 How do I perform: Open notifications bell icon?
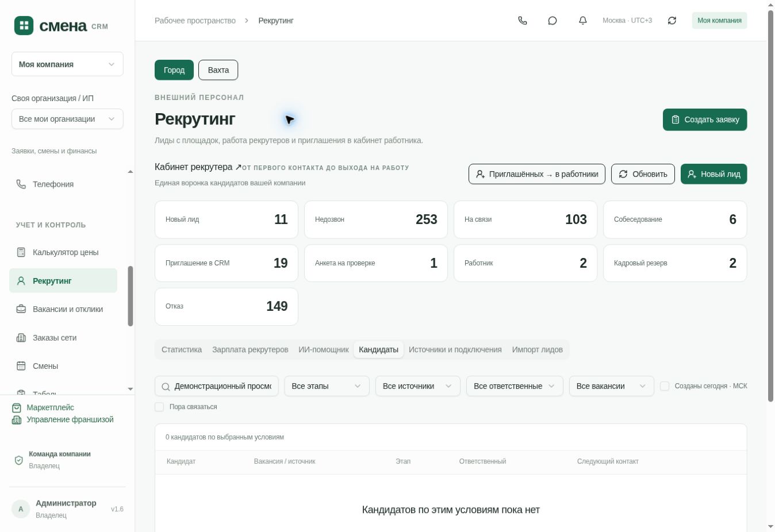coord(583,21)
